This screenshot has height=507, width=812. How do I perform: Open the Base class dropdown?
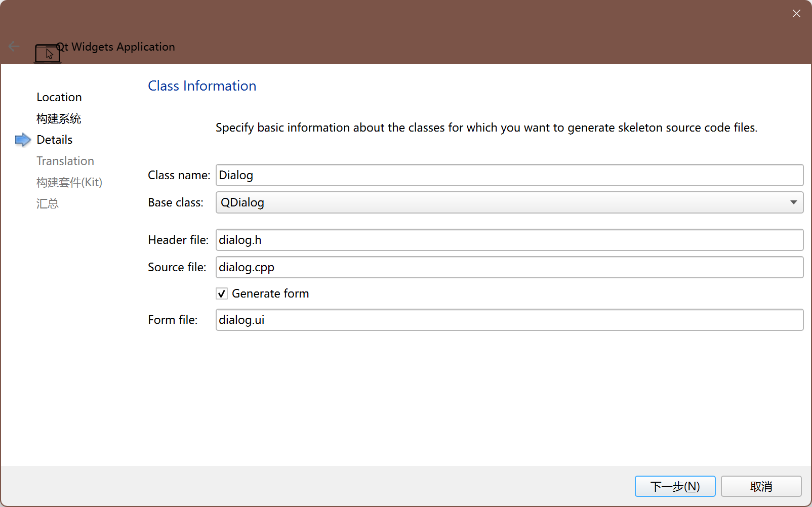(x=509, y=202)
